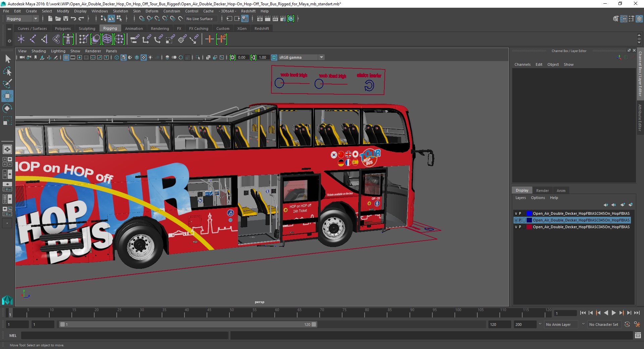644x349 pixels.
Task: Click the Create Joints shelf icon
Action: pos(33,39)
